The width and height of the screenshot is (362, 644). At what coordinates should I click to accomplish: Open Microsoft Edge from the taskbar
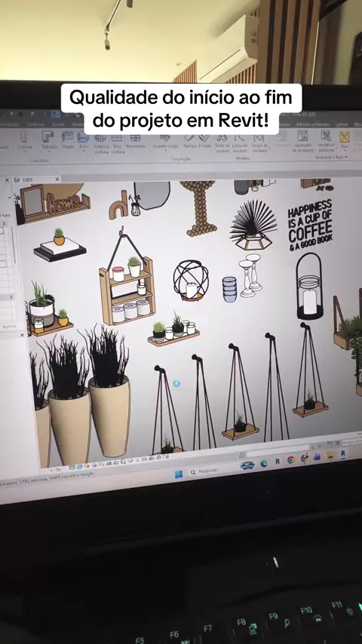pos(263,463)
